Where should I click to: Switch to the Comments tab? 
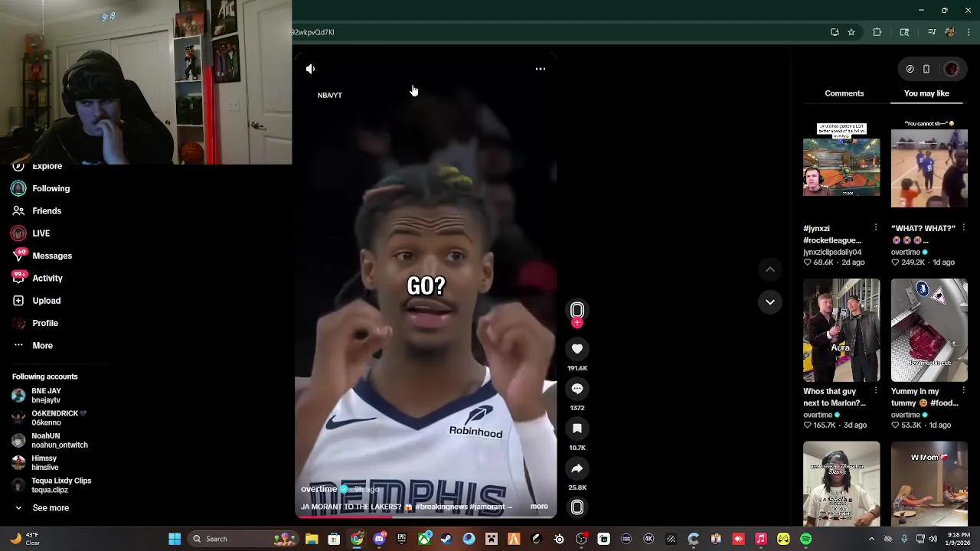844,93
